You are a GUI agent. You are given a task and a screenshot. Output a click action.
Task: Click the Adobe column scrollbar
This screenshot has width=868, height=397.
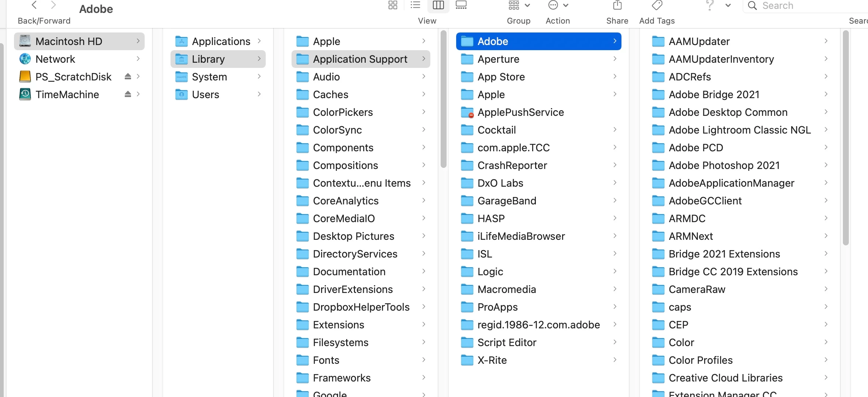click(846, 138)
